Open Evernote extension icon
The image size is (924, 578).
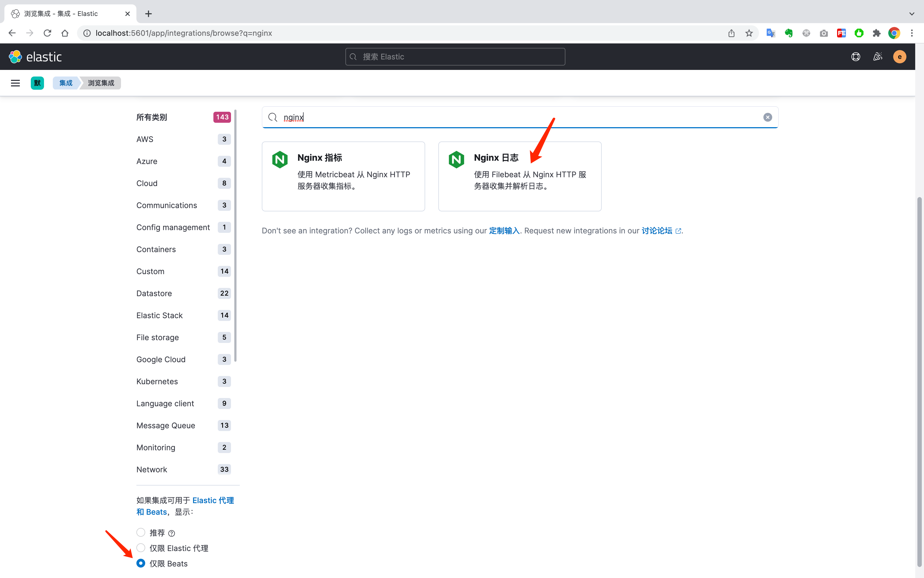788,33
